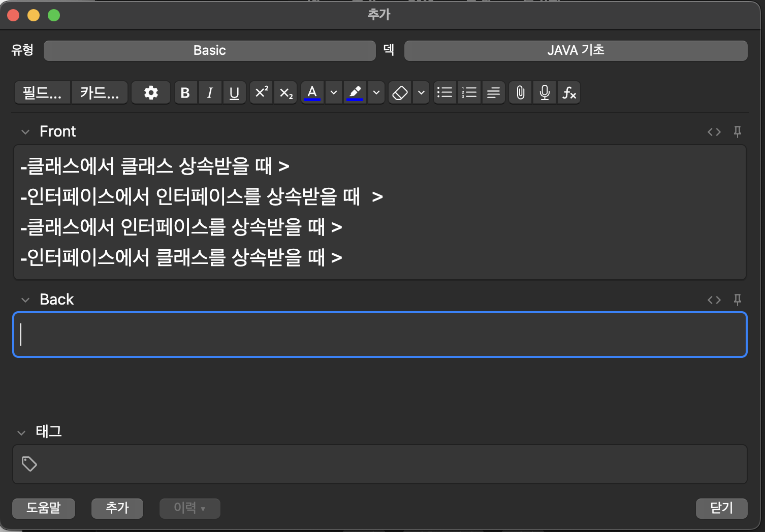Viewport: 765px width, 532px height.
Task: Apply superscript formatting
Action: pyautogui.click(x=262, y=93)
